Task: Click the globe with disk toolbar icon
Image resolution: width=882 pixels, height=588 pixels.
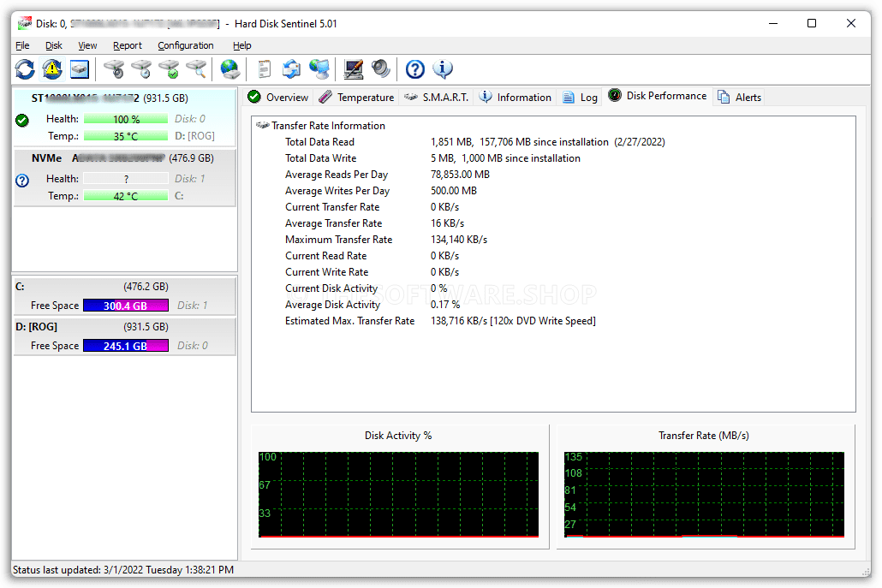Action: 230,69
